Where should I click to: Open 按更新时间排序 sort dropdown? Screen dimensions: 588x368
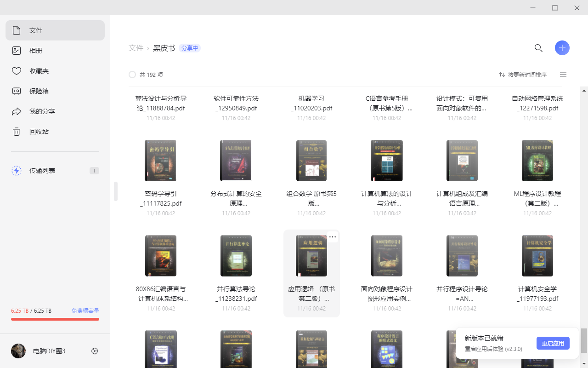tap(523, 75)
